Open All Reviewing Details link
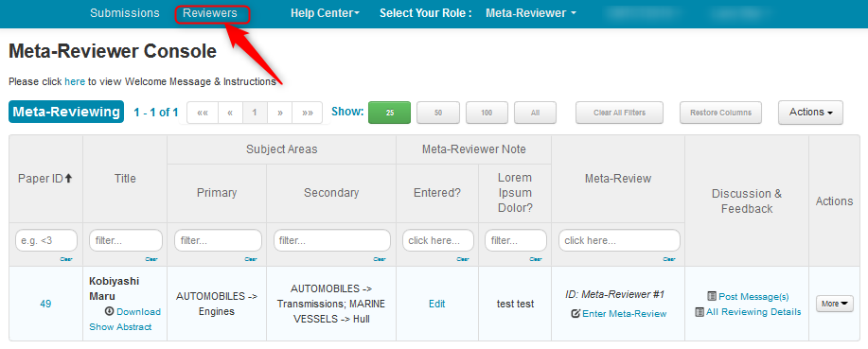868x349 pixels. (753, 312)
